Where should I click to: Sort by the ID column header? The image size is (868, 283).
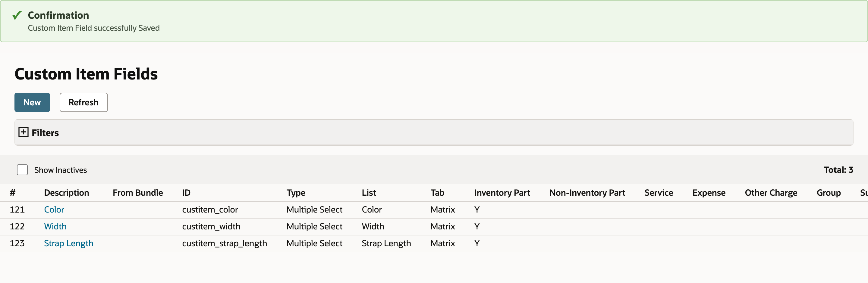tap(186, 193)
